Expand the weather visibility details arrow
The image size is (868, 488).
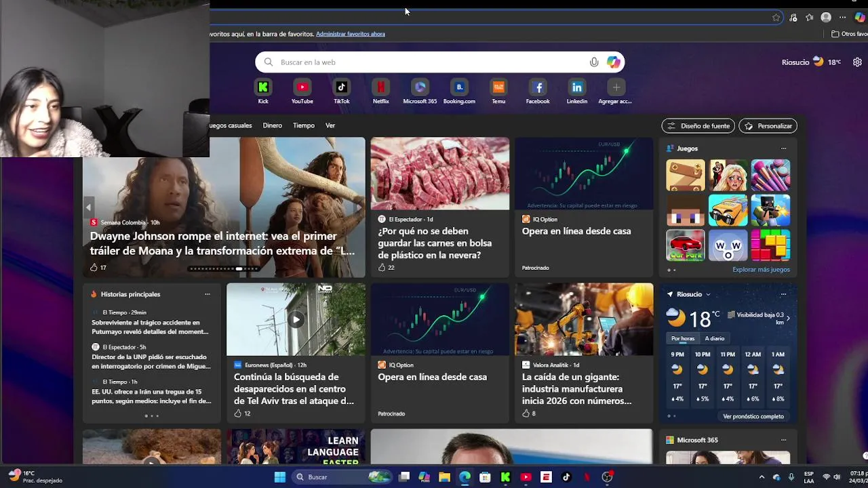[x=787, y=318]
